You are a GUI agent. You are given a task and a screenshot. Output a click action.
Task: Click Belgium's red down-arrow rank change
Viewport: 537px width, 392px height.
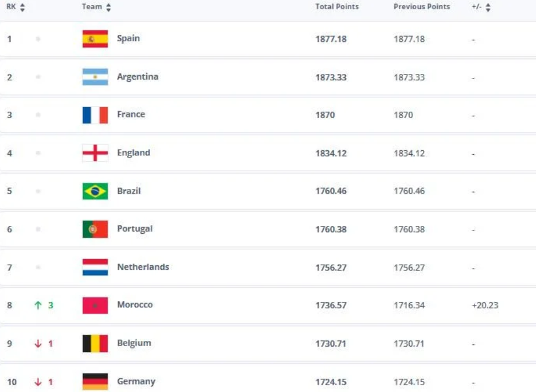tap(38, 344)
